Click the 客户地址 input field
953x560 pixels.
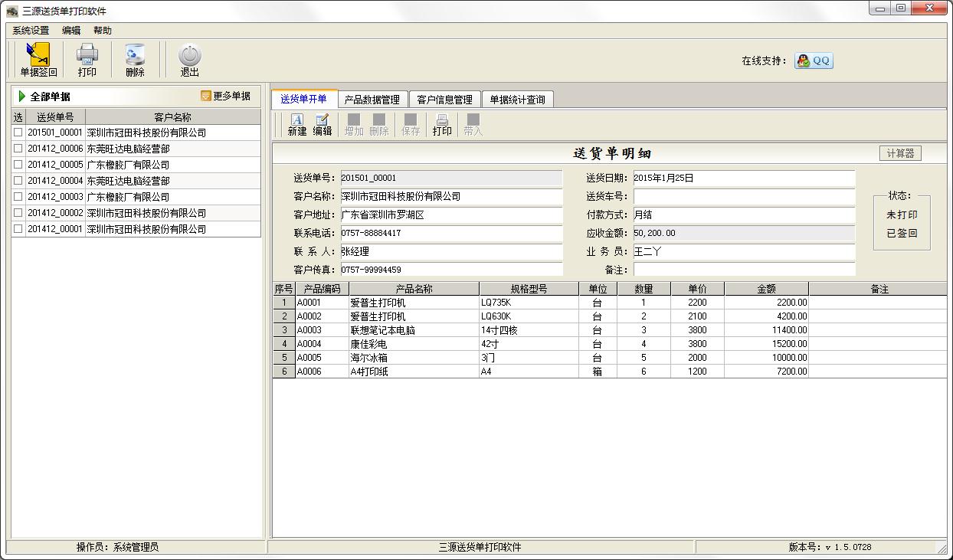click(451, 215)
